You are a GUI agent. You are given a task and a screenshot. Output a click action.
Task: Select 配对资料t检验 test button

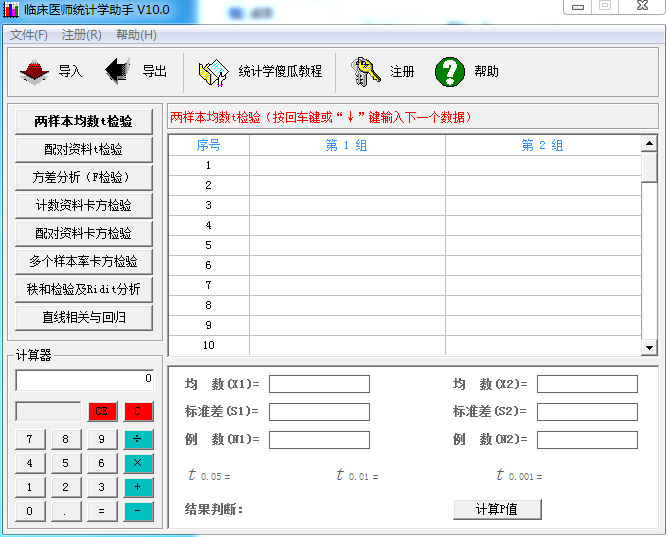tap(84, 149)
